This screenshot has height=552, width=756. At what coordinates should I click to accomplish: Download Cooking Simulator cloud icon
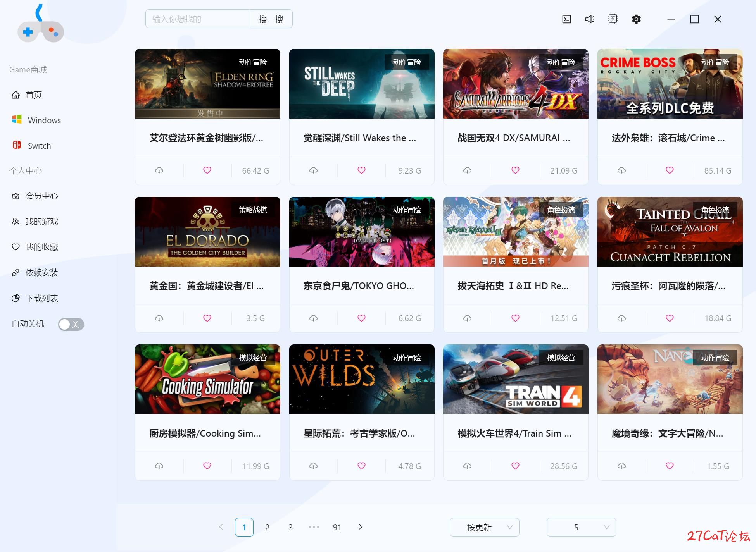point(159,466)
